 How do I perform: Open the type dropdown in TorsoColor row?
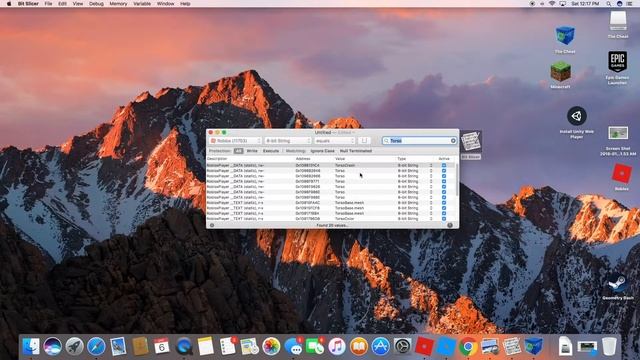431,218
